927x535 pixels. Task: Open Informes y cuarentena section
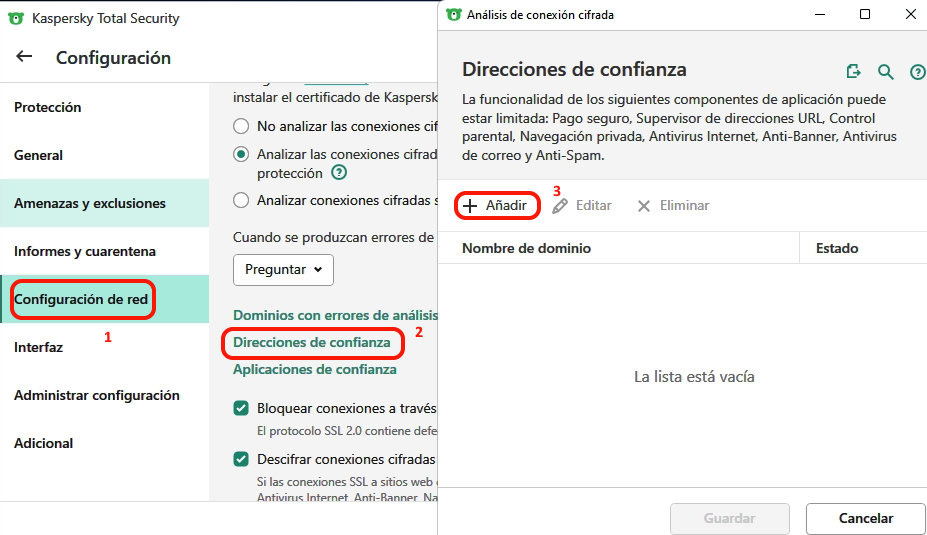pos(105,251)
